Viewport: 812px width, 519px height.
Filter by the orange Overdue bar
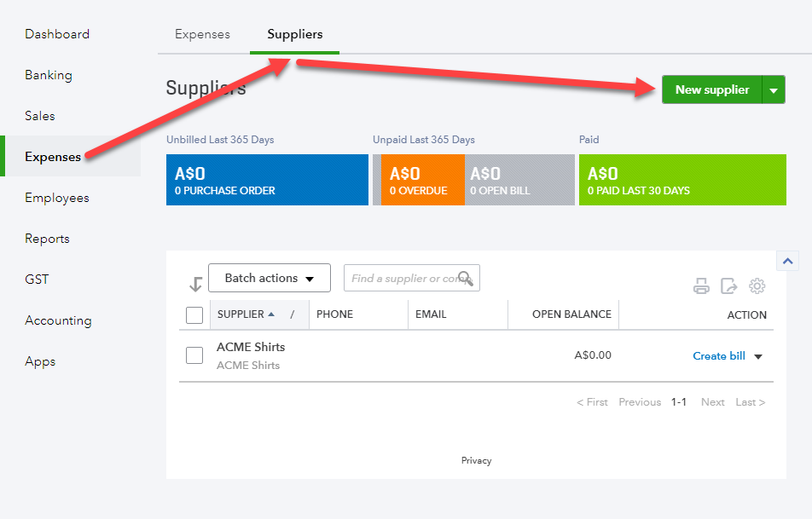point(422,180)
